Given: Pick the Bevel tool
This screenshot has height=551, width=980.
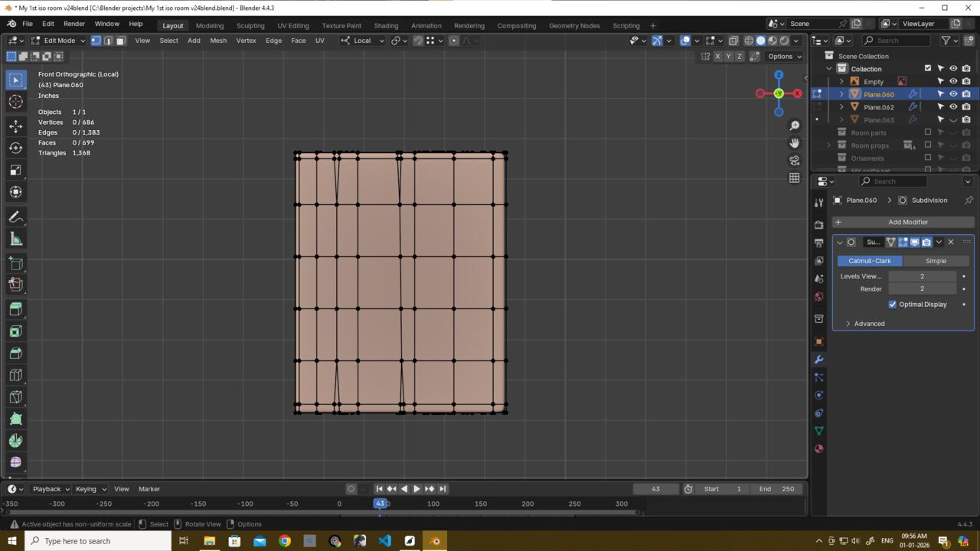Looking at the screenshot, I should 15,354.
